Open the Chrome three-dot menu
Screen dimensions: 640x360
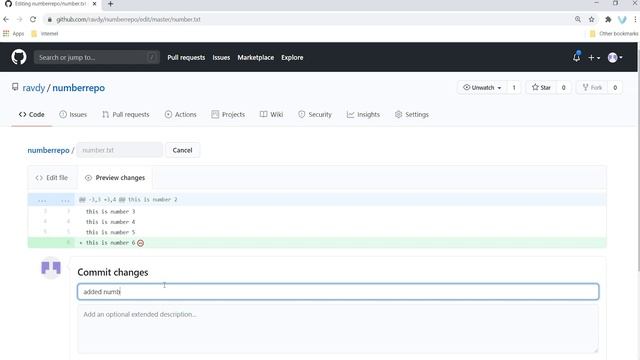tap(635, 19)
